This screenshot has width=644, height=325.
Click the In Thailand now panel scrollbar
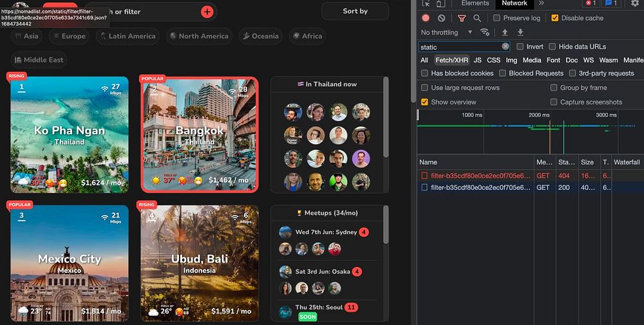tap(386, 117)
